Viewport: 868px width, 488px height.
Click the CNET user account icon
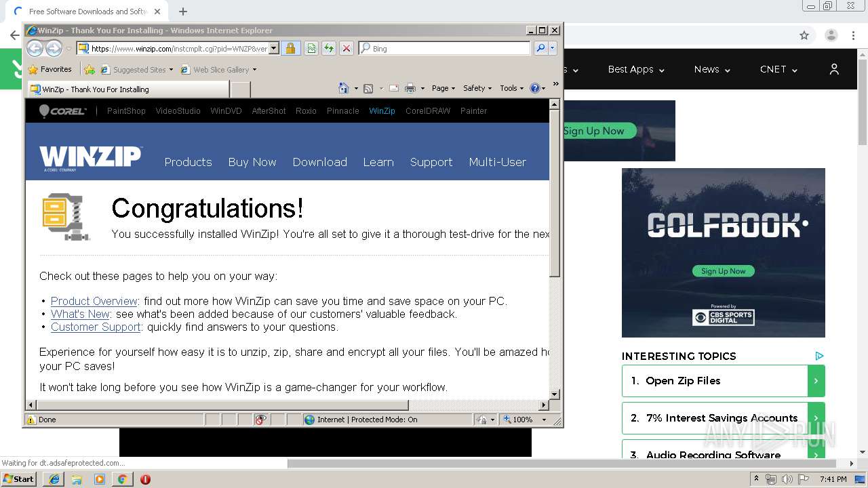click(834, 69)
